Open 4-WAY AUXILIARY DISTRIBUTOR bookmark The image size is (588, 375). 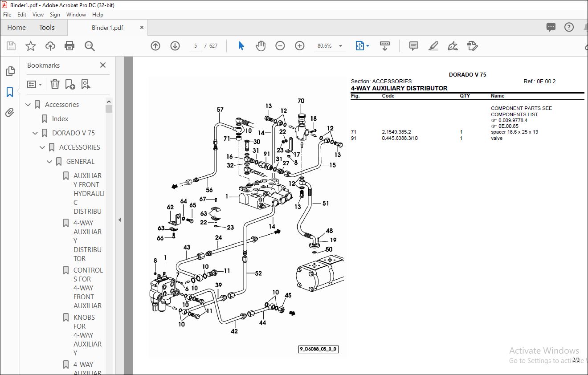click(x=88, y=241)
